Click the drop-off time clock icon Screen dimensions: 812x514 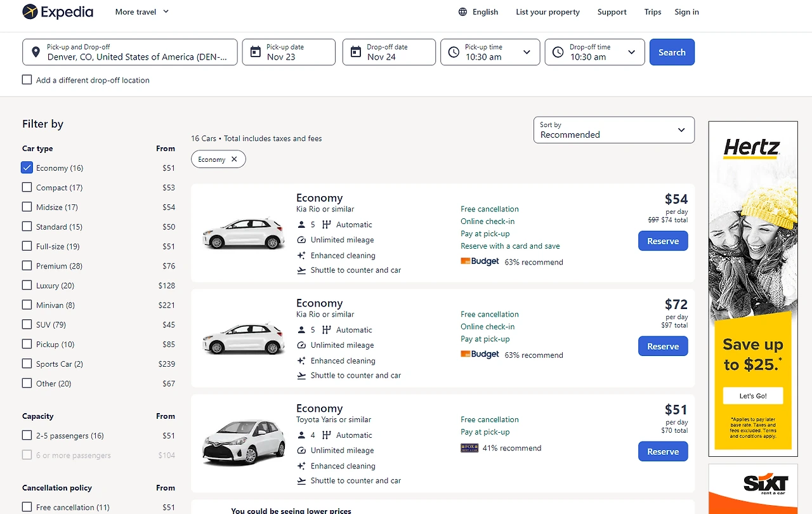(558, 52)
